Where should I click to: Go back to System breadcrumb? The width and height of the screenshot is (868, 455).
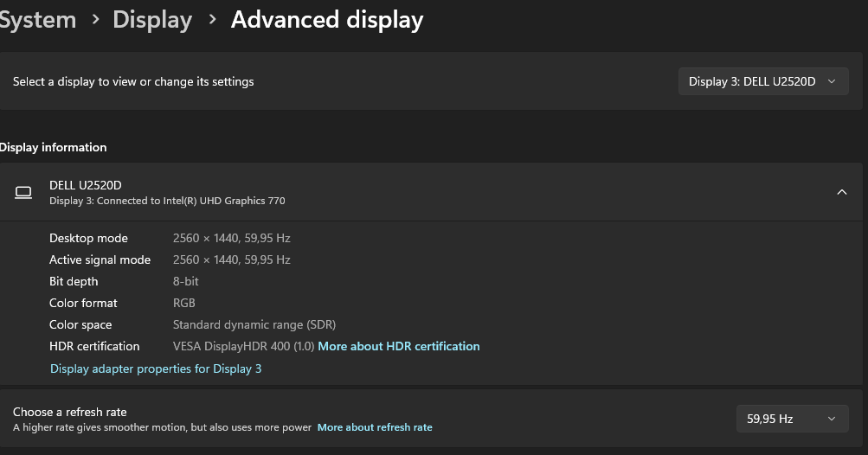tap(37, 20)
